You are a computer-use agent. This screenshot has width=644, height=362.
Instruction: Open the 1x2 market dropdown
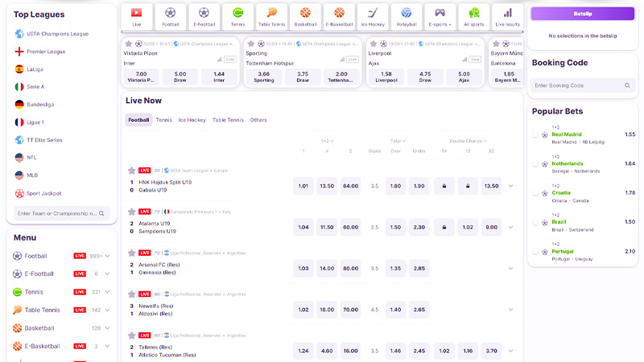click(327, 141)
